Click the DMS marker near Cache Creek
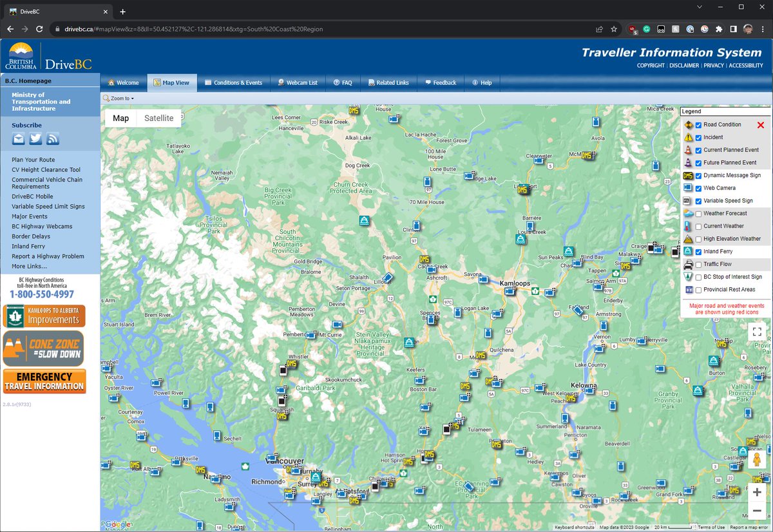773x532 pixels. click(424, 260)
